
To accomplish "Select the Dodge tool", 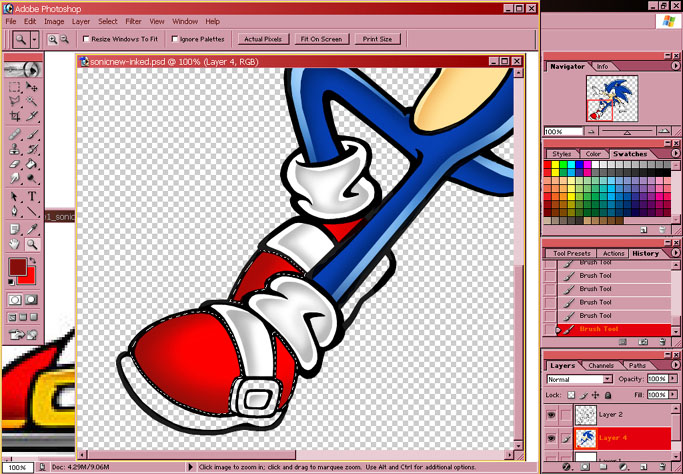I will pos(31,178).
